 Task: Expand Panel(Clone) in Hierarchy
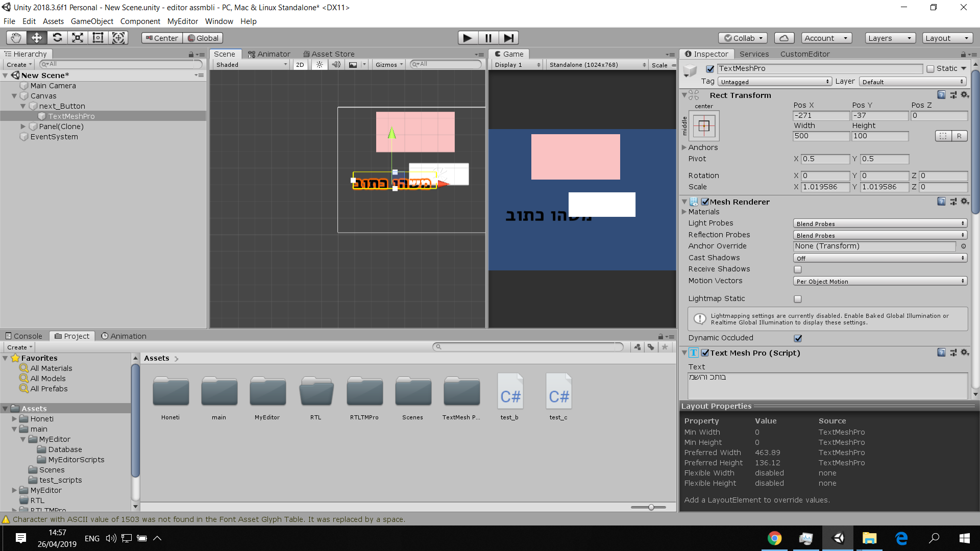click(x=23, y=127)
